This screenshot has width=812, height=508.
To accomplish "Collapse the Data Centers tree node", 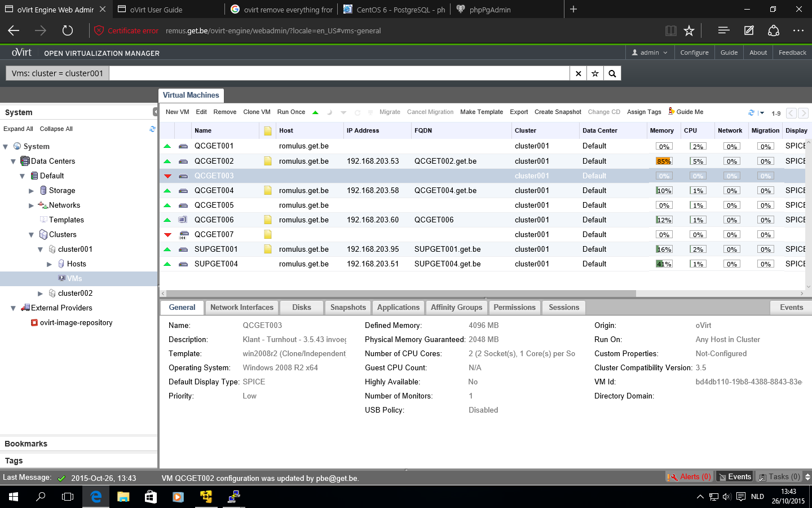I will point(13,161).
